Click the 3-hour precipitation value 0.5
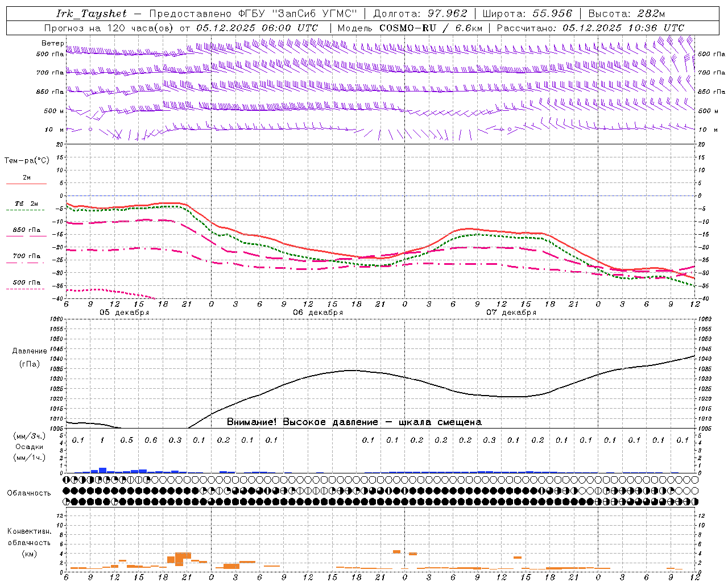Viewport: 728px width, 582px height. pyautogui.click(x=126, y=440)
